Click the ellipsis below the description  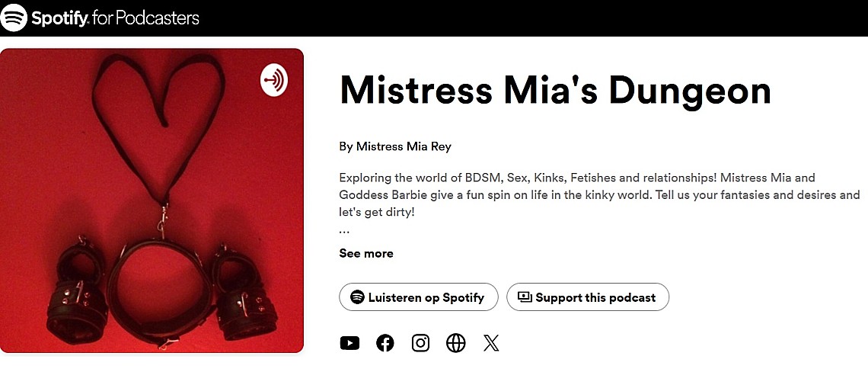[x=344, y=230]
